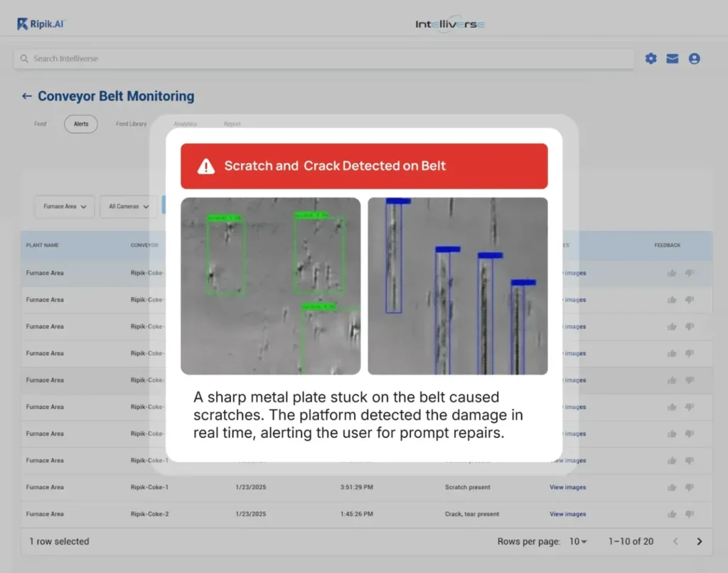Switch to the Alerts tab

(80, 124)
